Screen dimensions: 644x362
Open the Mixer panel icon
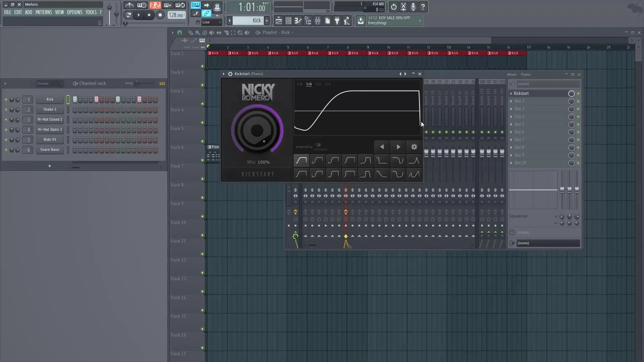coord(318,21)
